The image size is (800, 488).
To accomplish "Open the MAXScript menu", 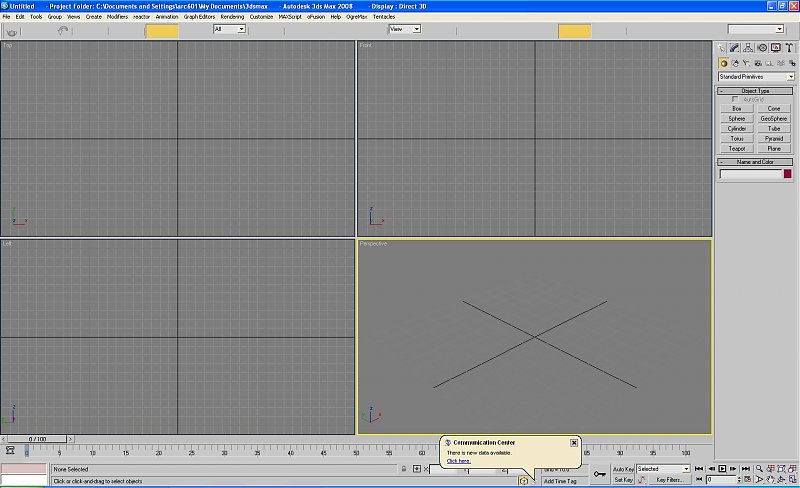I will pos(290,17).
